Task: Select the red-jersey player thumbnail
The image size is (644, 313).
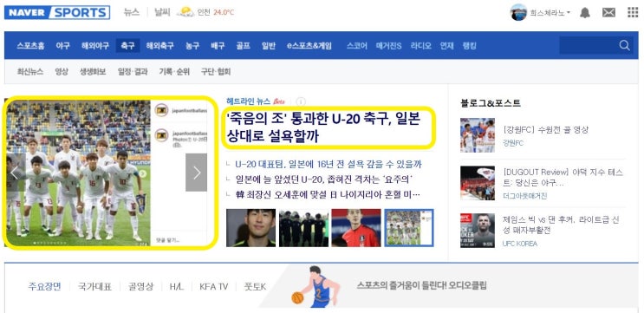Action: (356, 228)
